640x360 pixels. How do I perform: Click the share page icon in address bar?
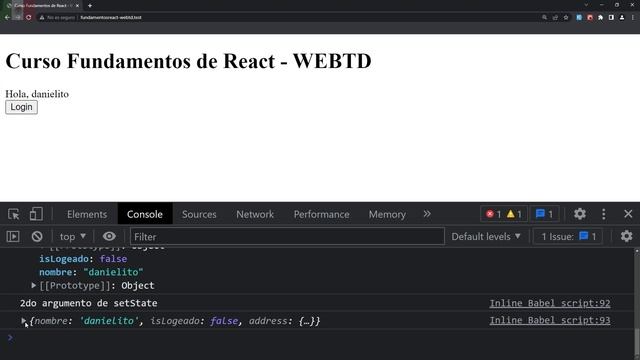tap(555, 18)
